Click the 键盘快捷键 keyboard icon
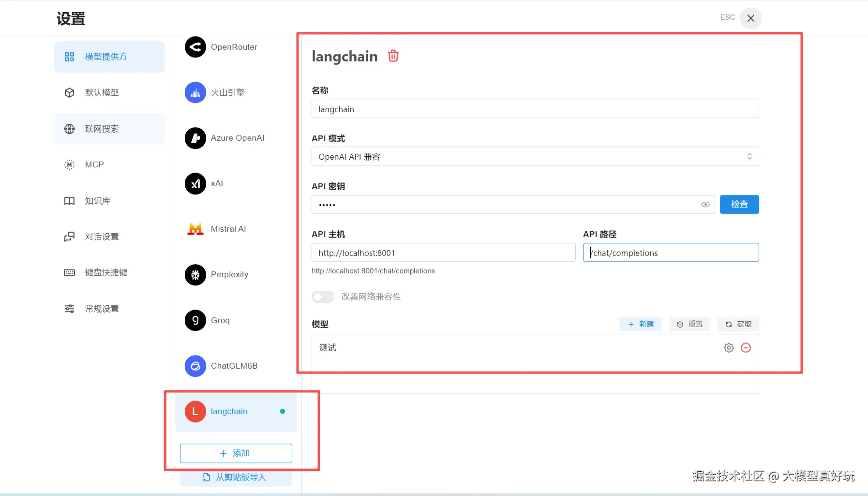 click(x=70, y=272)
